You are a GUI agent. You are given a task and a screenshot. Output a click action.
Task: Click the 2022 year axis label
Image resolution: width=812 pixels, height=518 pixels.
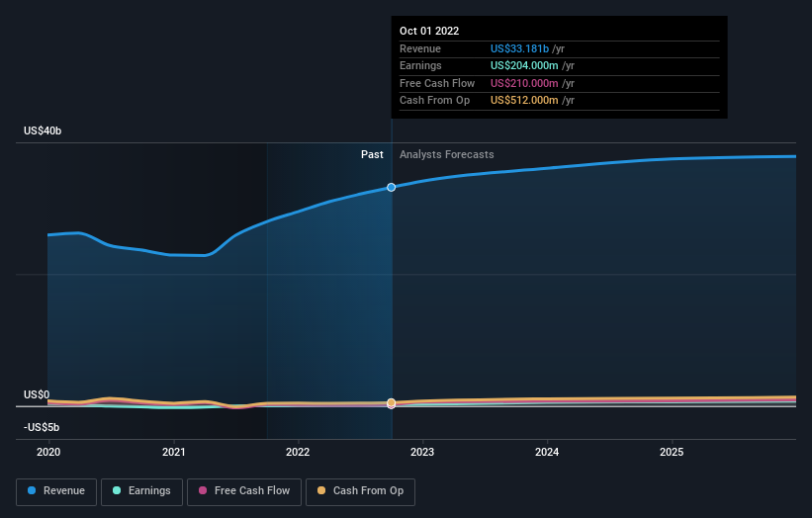[298, 453]
